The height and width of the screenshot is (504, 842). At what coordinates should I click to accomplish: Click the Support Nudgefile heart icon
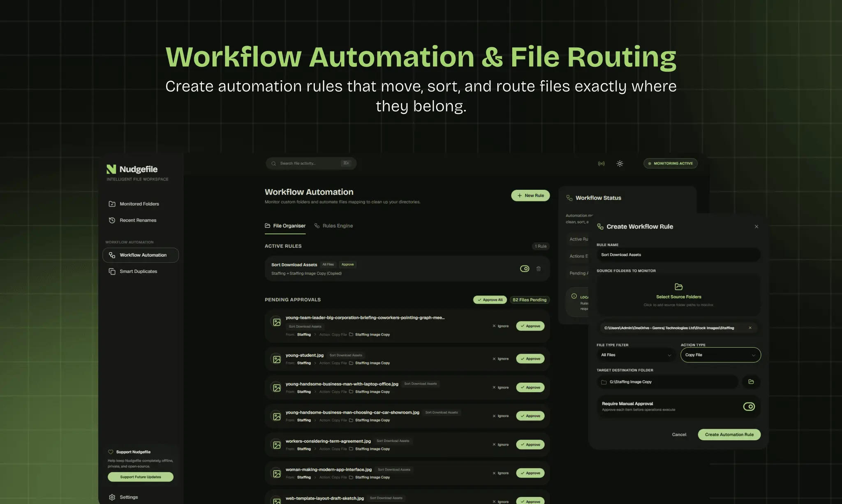pos(111,452)
